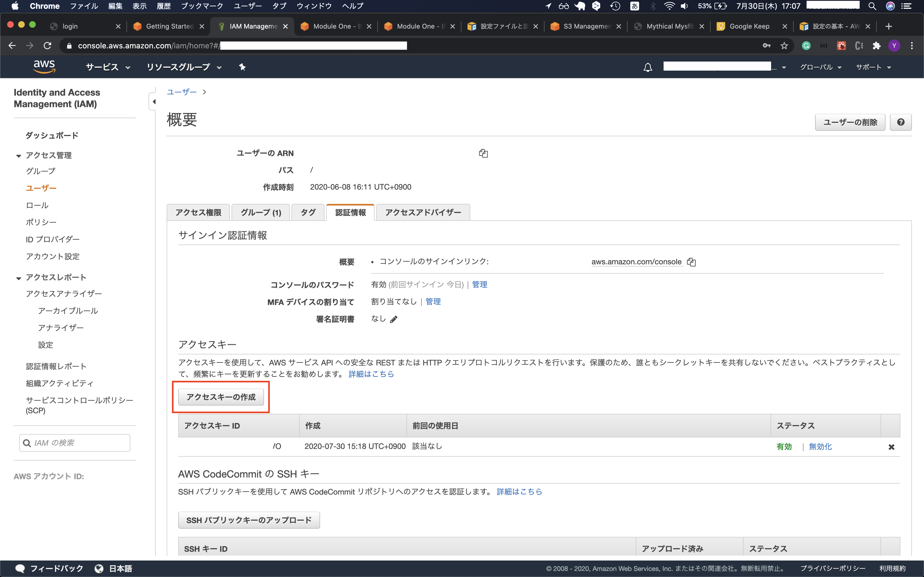
Task: Select ユーザー from left sidebar
Action: [x=41, y=187]
